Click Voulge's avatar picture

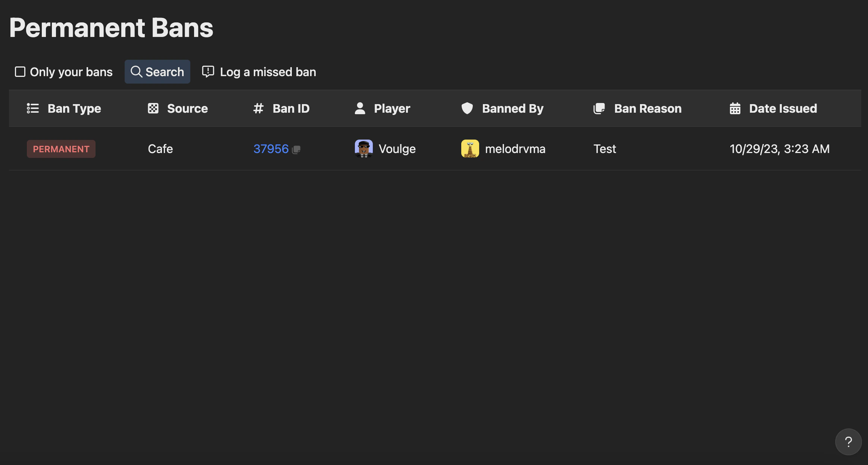click(363, 149)
